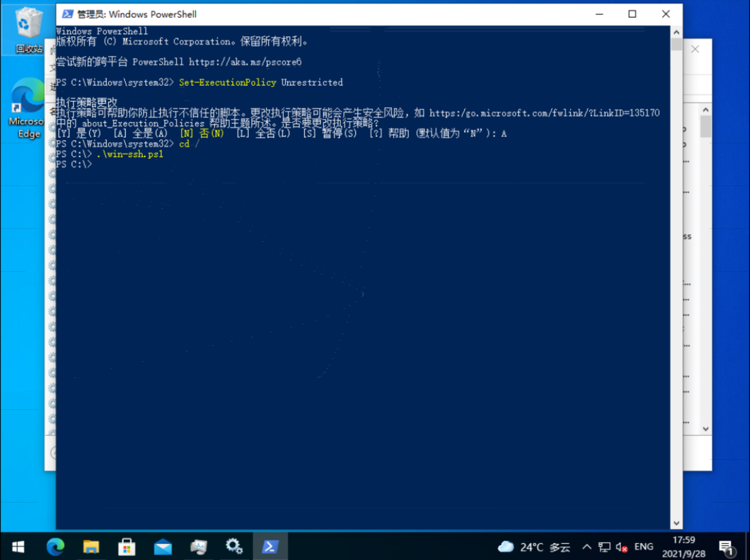750x560 pixels.
Task: Expand hidden system tray icons chevron
Action: click(587, 547)
